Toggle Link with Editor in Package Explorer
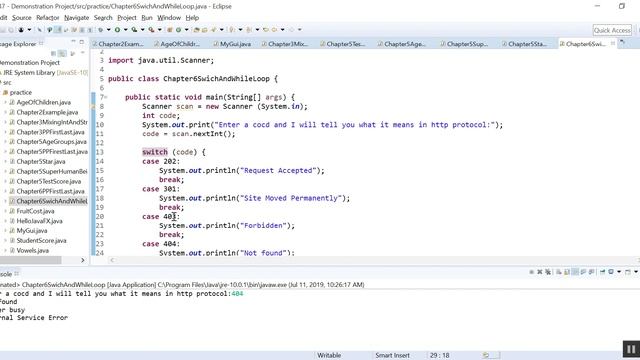The height and width of the screenshot is (360, 640). point(62,53)
